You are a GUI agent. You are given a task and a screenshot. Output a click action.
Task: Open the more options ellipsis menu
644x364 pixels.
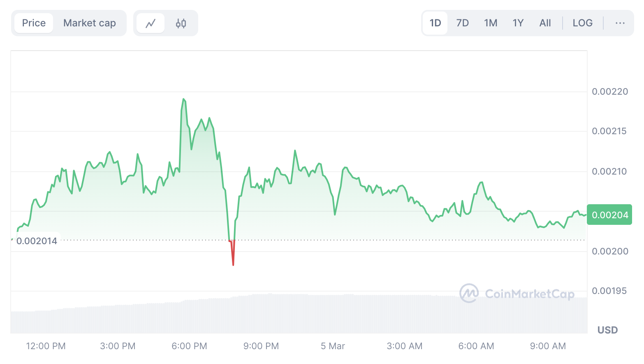[x=620, y=23]
